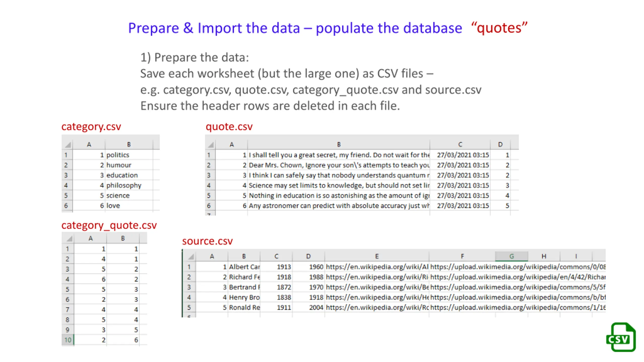Screen dimensions: 644x362
Task: Select highlighted column G header in source.csv
Action: click(x=511, y=256)
